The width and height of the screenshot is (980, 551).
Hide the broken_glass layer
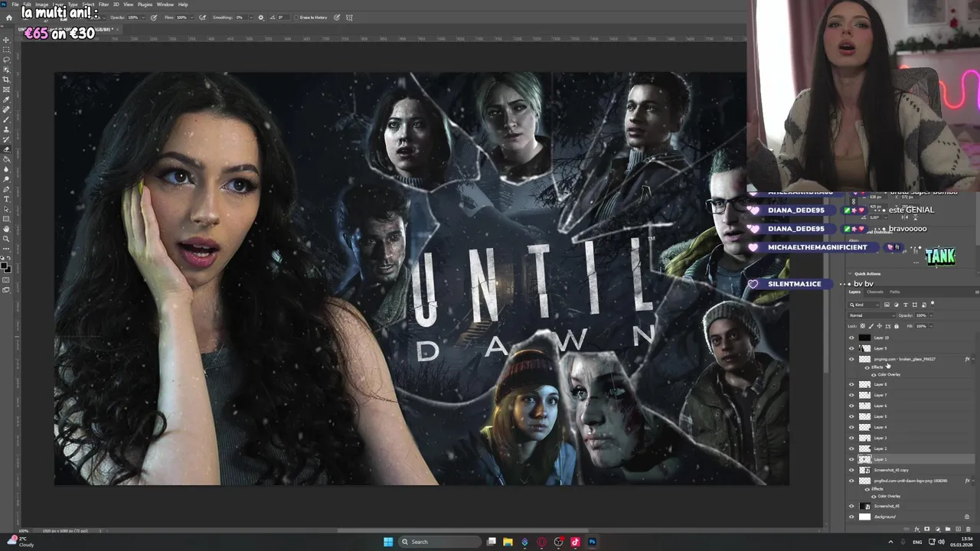(851, 359)
